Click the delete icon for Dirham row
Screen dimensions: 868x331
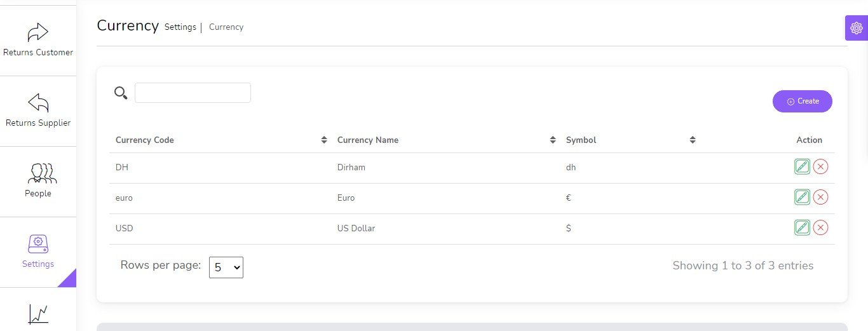click(820, 167)
